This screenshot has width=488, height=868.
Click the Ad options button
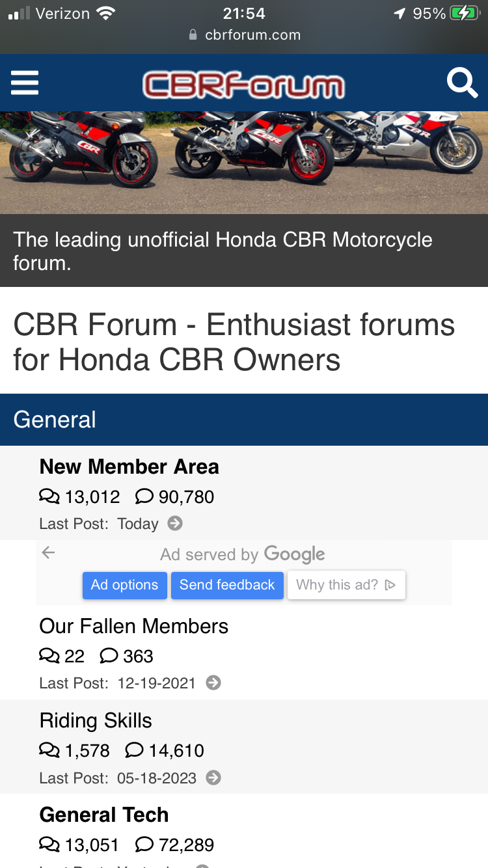pyautogui.click(x=124, y=585)
